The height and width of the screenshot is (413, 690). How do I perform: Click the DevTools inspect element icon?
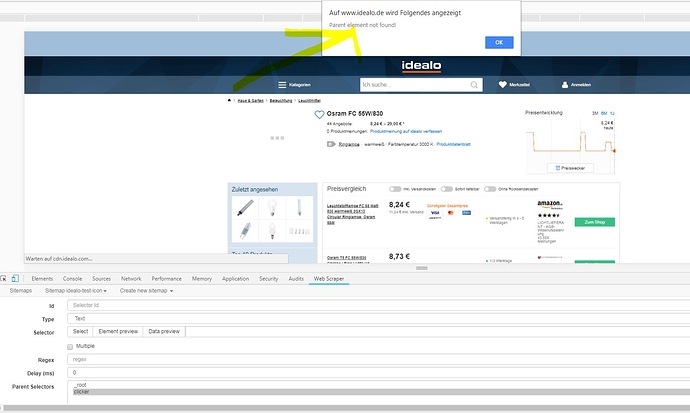coord(8,278)
